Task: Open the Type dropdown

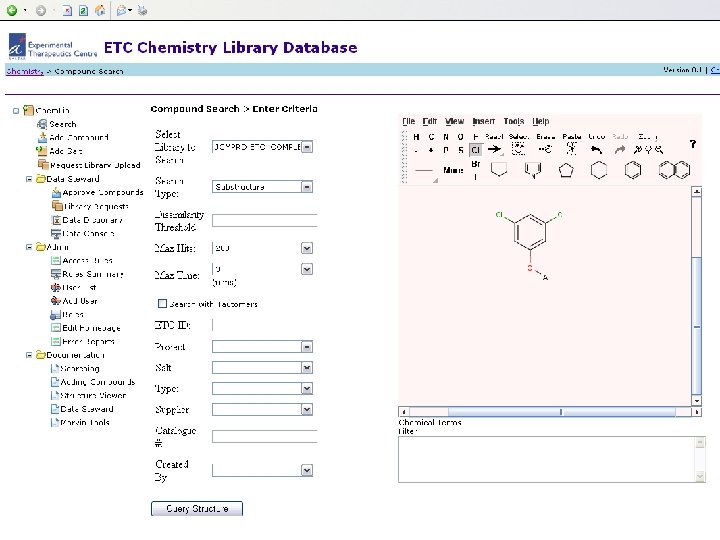Action: [x=307, y=389]
